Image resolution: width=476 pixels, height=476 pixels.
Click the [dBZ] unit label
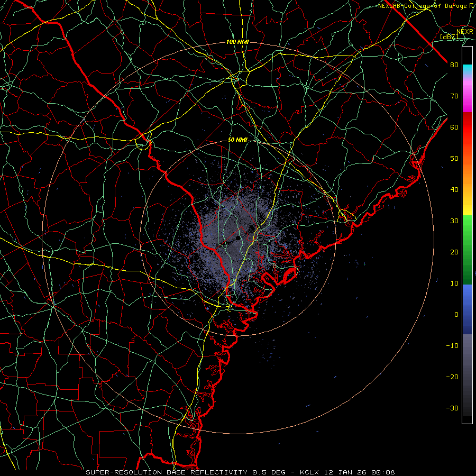click(x=449, y=36)
